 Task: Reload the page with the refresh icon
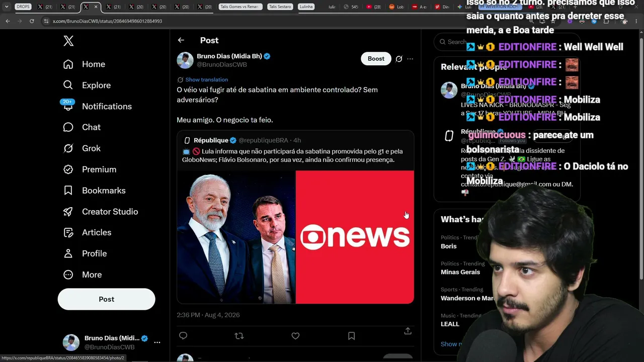(32, 21)
